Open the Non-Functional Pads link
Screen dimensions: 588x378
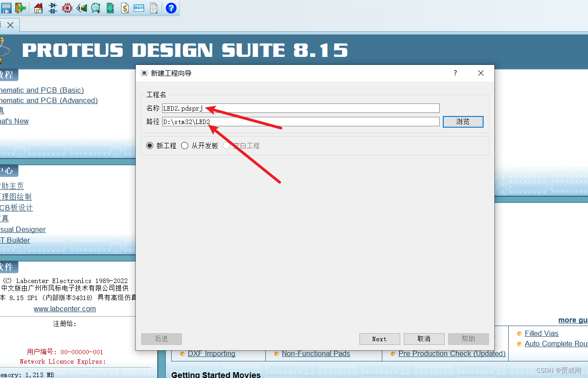point(316,353)
